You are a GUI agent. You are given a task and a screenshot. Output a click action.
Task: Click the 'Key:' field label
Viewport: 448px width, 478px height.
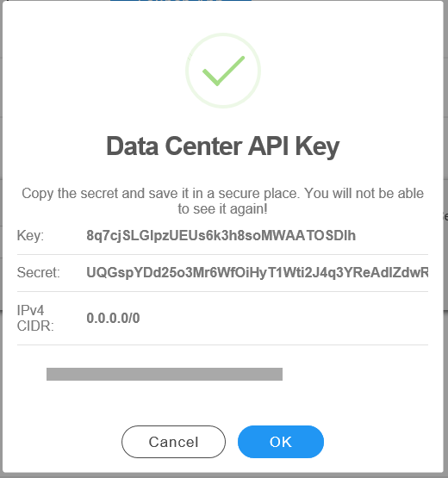click(30, 236)
